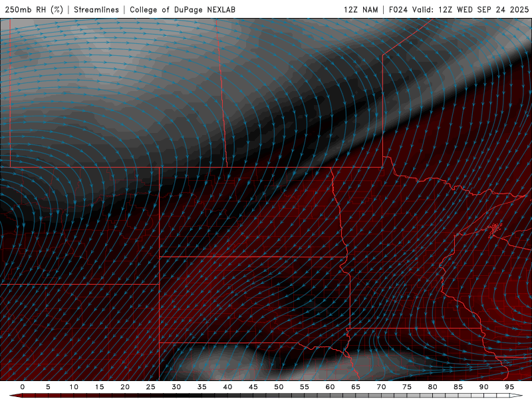Click the colorbar label '40'
Screen dimensions: 532x399
click(227, 387)
